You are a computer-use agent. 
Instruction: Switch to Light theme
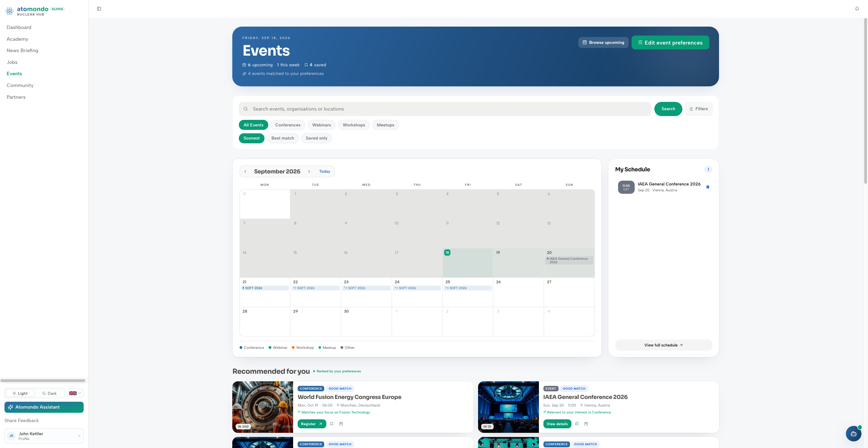click(20, 393)
